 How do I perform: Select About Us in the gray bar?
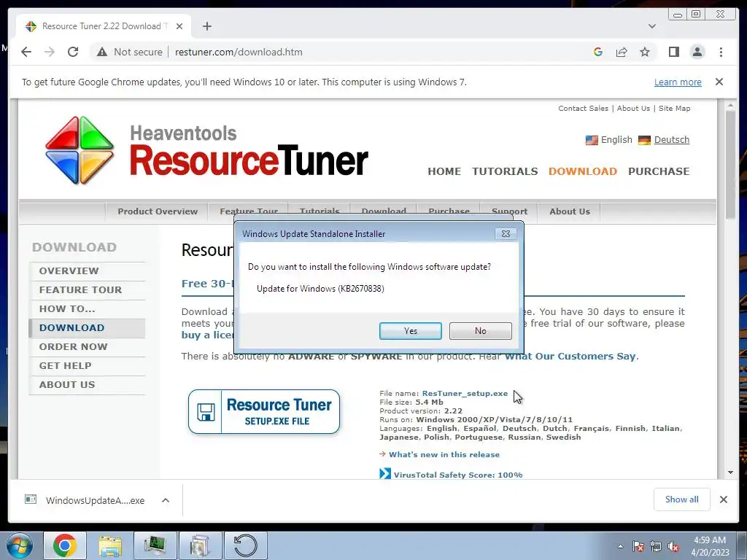tap(569, 211)
